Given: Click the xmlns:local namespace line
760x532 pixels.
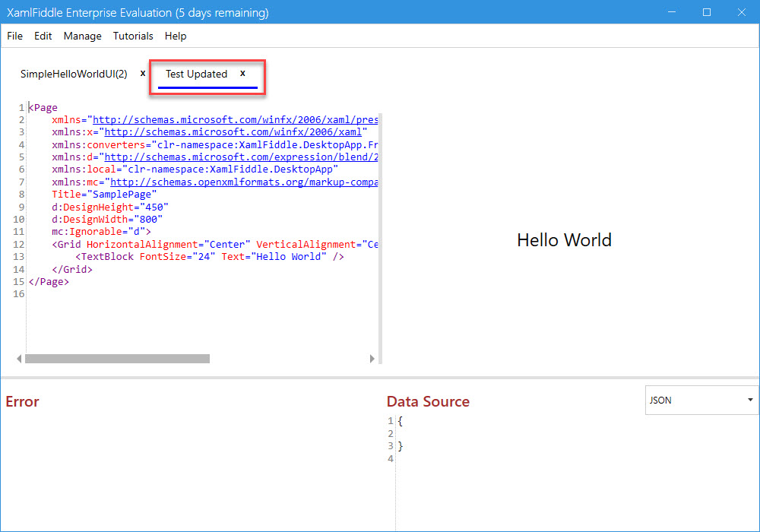Looking at the screenshot, I should [x=195, y=169].
